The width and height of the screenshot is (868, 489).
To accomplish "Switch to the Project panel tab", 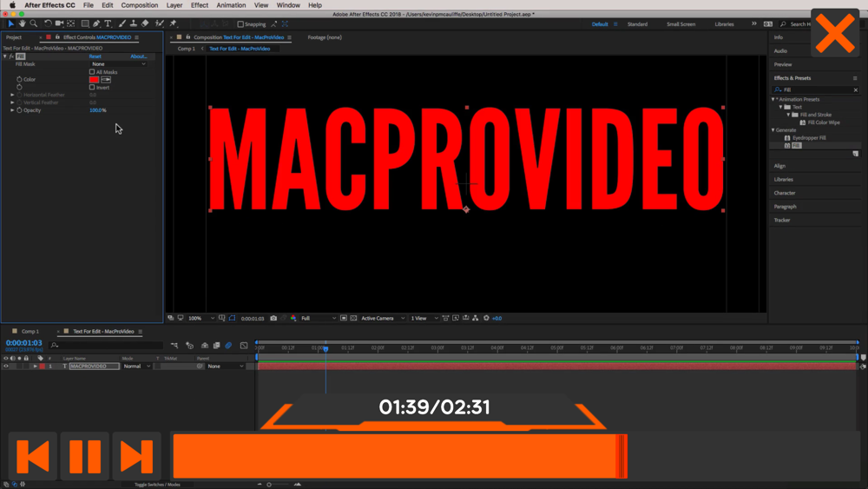I will (x=14, y=37).
